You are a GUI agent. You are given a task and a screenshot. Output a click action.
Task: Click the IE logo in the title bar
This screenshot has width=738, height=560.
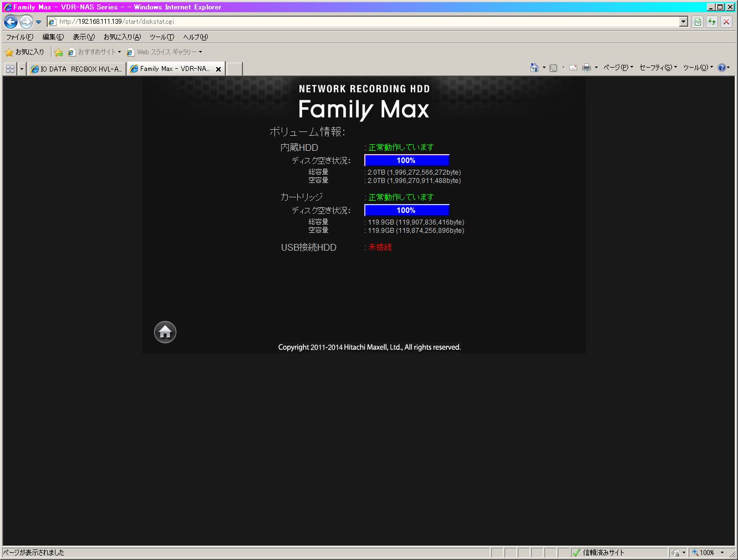(8, 7)
